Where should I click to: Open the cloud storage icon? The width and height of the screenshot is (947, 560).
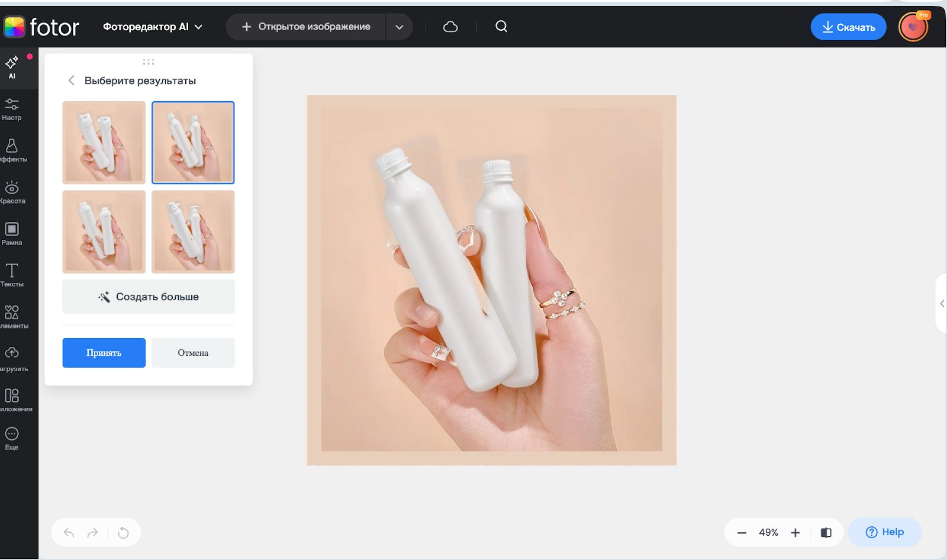click(x=450, y=27)
